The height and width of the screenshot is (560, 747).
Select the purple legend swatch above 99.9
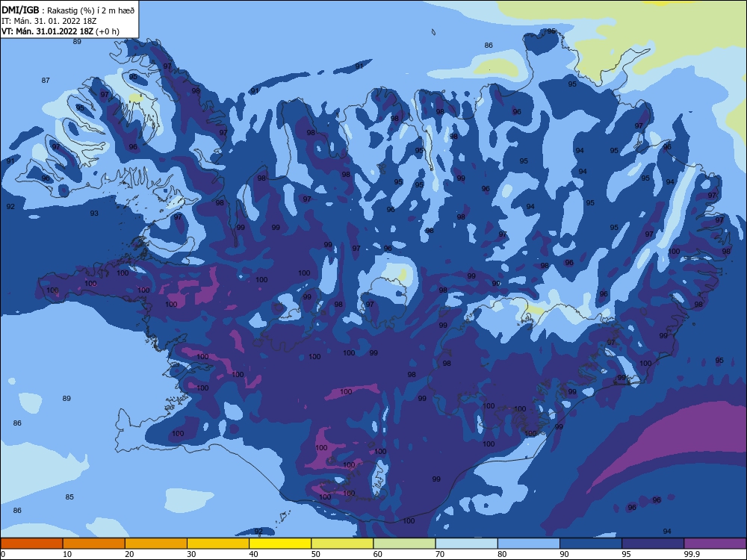tap(715, 544)
